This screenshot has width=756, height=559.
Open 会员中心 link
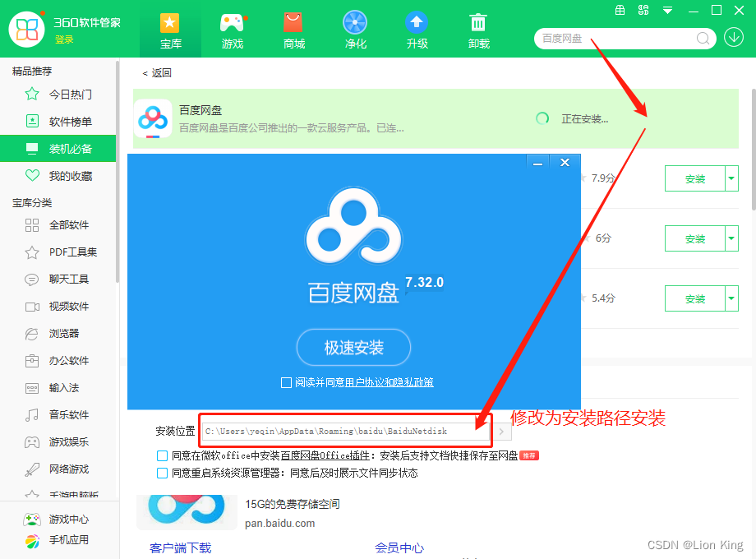tap(399, 548)
